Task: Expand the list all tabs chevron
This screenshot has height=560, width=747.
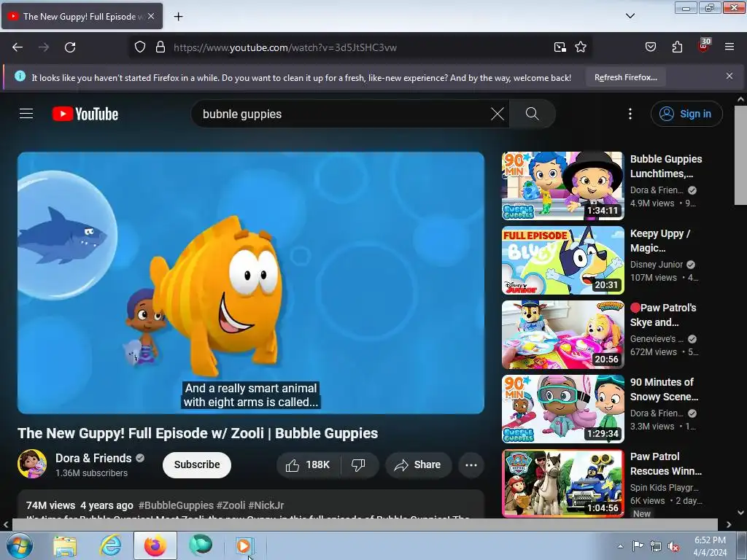Action: point(630,16)
